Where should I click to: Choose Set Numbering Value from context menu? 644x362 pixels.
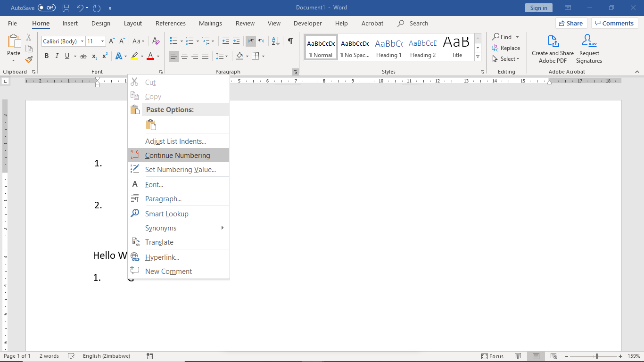tap(179, 170)
